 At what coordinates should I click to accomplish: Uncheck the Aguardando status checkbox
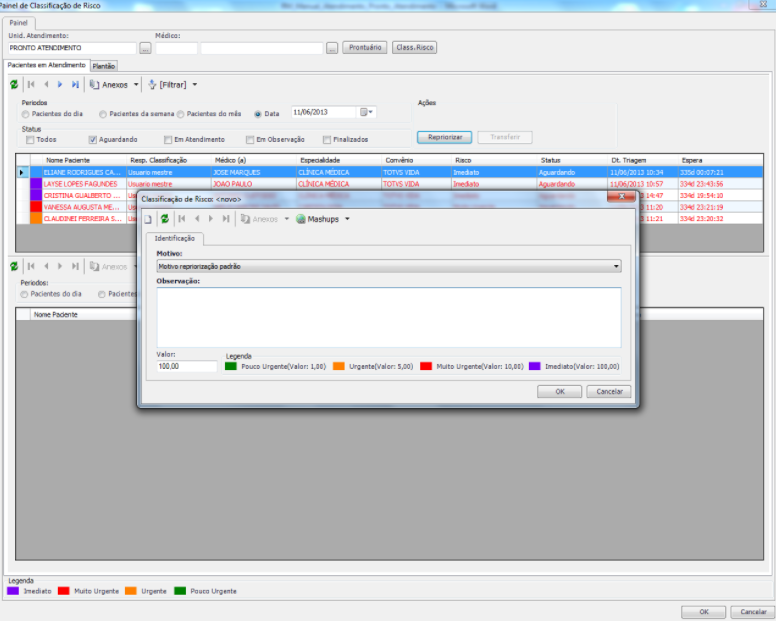(93, 140)
